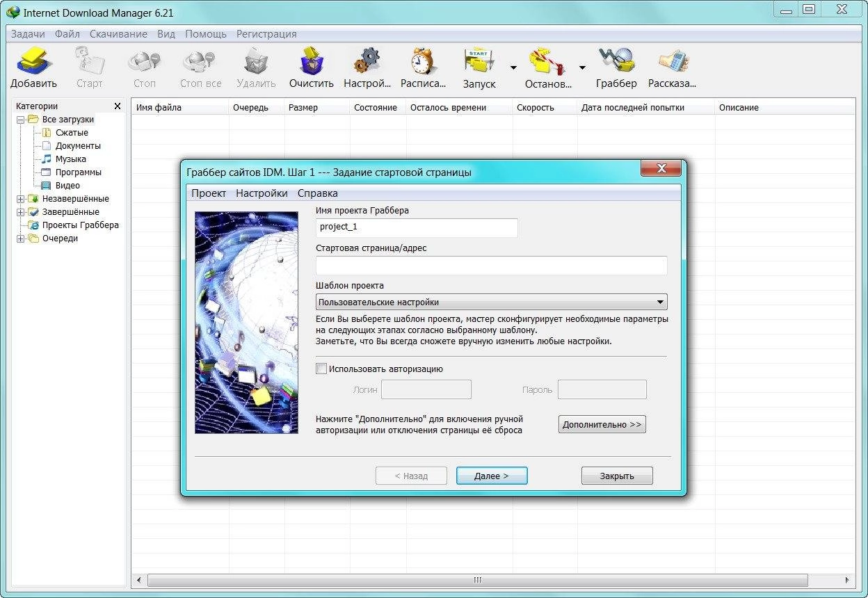Sort by Очередь column header

coord(256,108)
